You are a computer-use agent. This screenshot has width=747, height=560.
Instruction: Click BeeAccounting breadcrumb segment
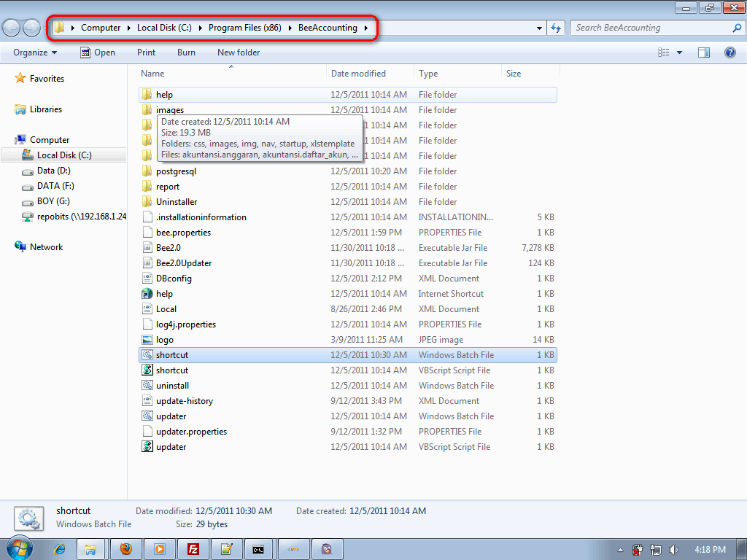coord(328,28)
